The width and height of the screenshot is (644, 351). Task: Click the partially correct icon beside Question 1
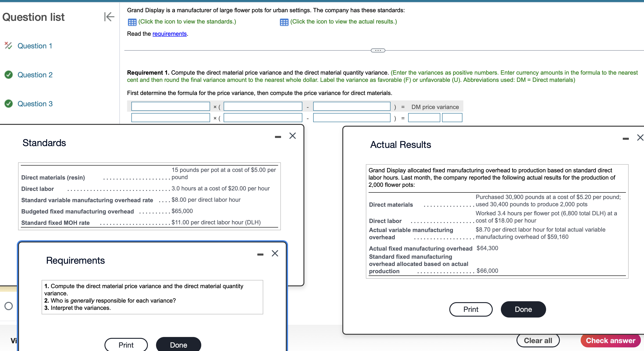(x=8, y=45)
